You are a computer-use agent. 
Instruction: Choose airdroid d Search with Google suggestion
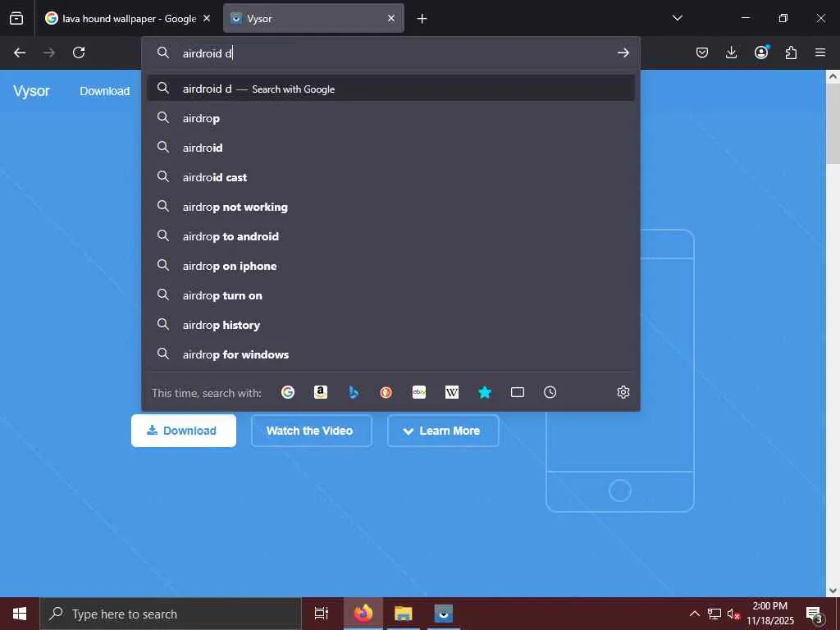[390, 89]
